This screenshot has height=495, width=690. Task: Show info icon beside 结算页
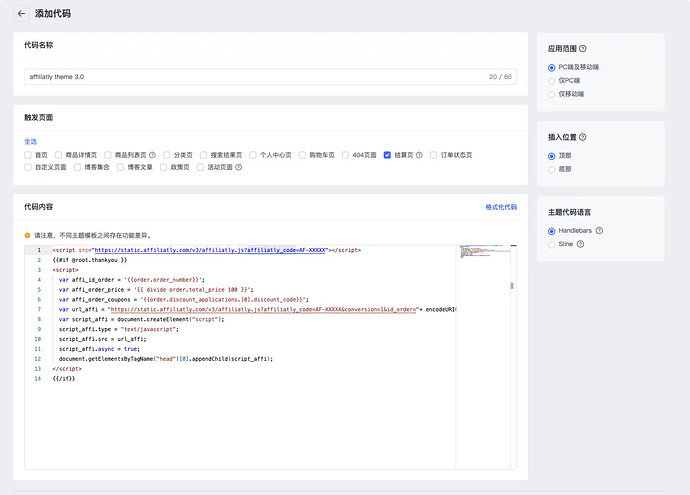419,155
